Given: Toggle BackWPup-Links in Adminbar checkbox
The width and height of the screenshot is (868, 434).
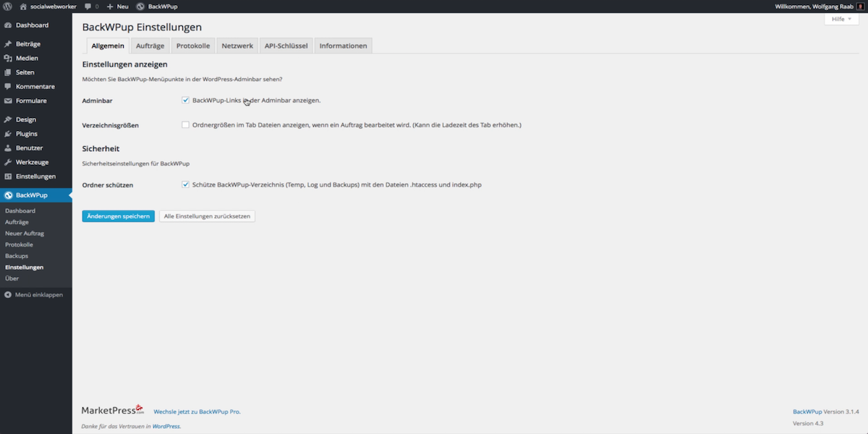Looking at the screenshot, I should click(186, 101).
